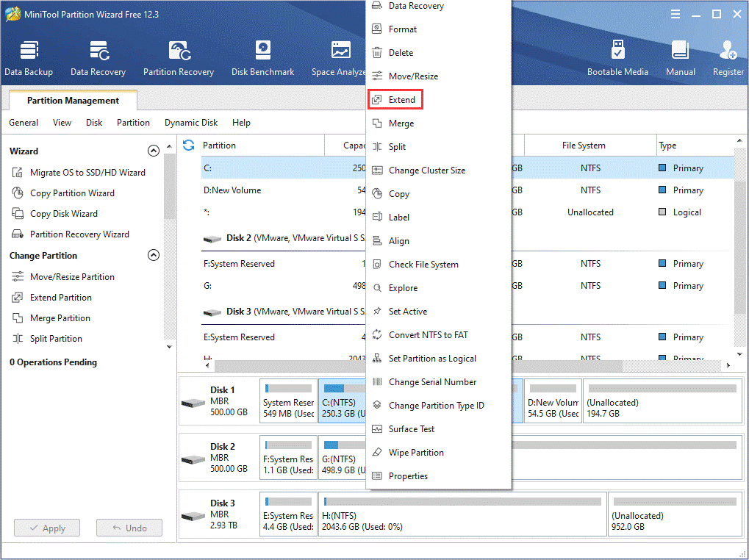
Task: Open the Manual
Action: coord(680,59)
